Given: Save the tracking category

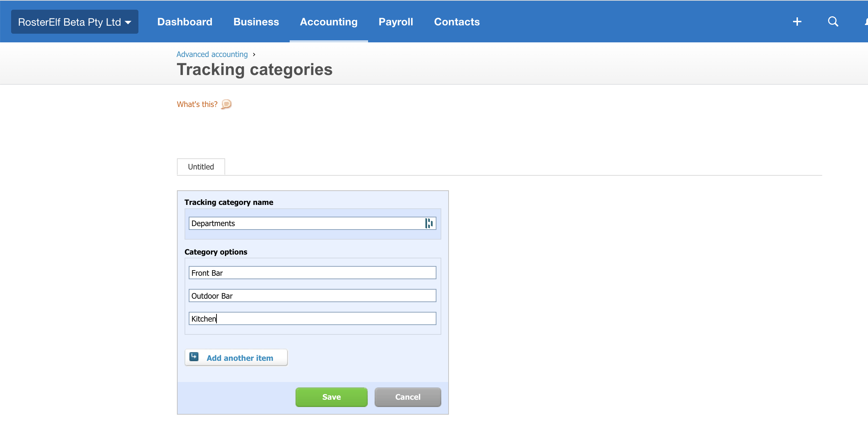Looking at the screenshot, I should click(331, 397).
